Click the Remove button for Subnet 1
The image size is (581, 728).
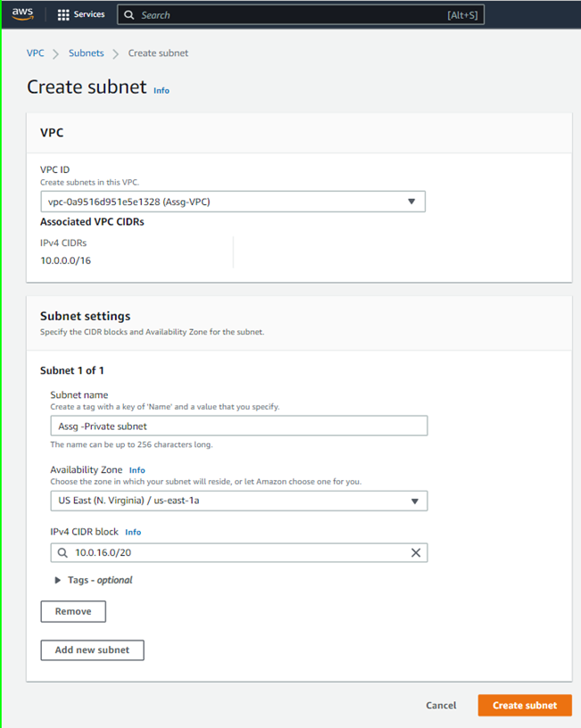(x=72, y=611)
